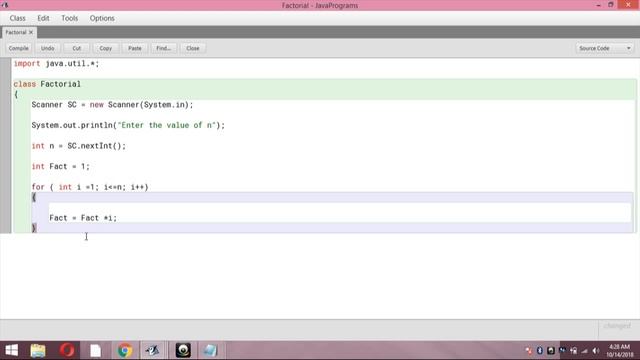Open the Source Code view dropdown
The height and width of the screenshot is (360, 640).
[x=604, y=48]
